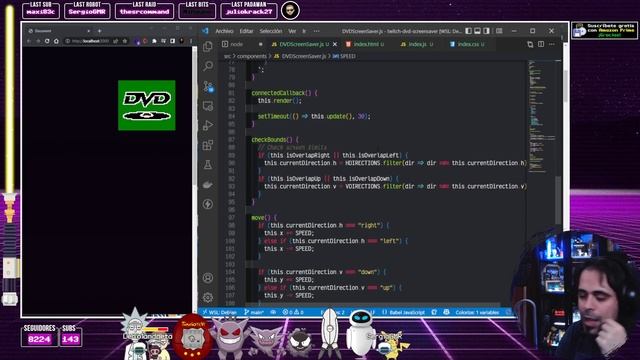Select the src breadcrumb
640x360 pixels.
[x=227, y=56]
